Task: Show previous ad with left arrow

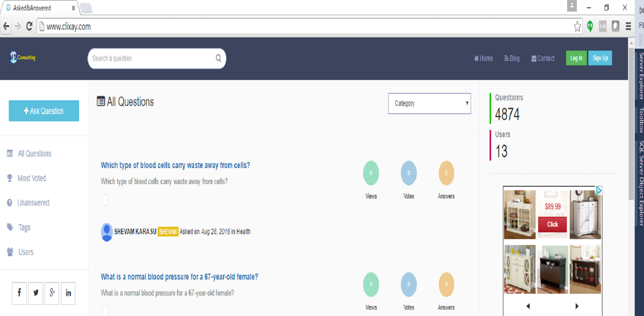Action: tap(528, 306)
